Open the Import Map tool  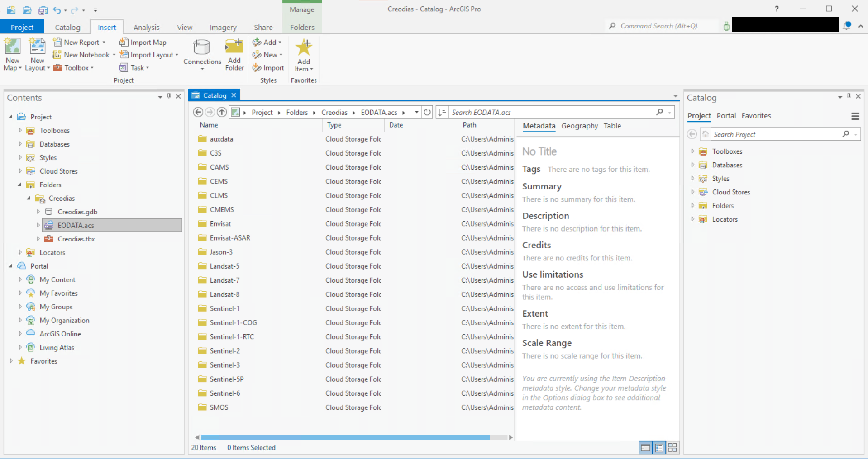(x=143, y=42)
